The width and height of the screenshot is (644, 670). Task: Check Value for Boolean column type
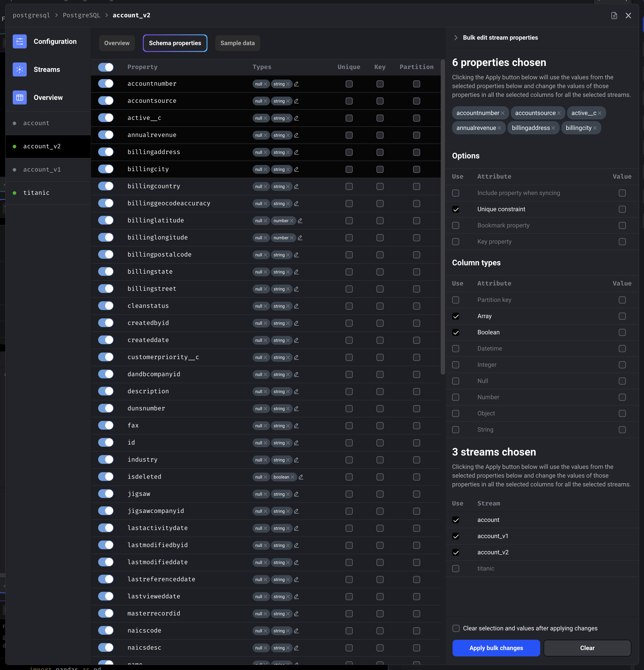point(623,333)
